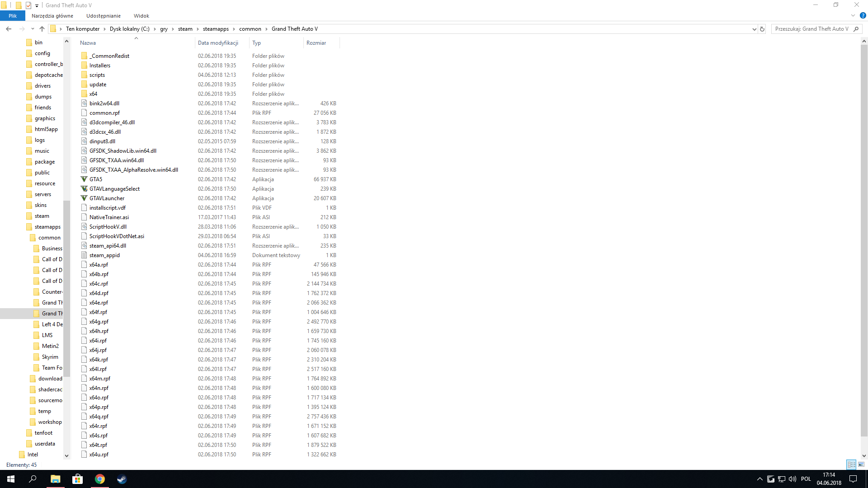The image size is (868, 488).
Task: Open the Widok ribbon tab
Action: tap(142, 16)
